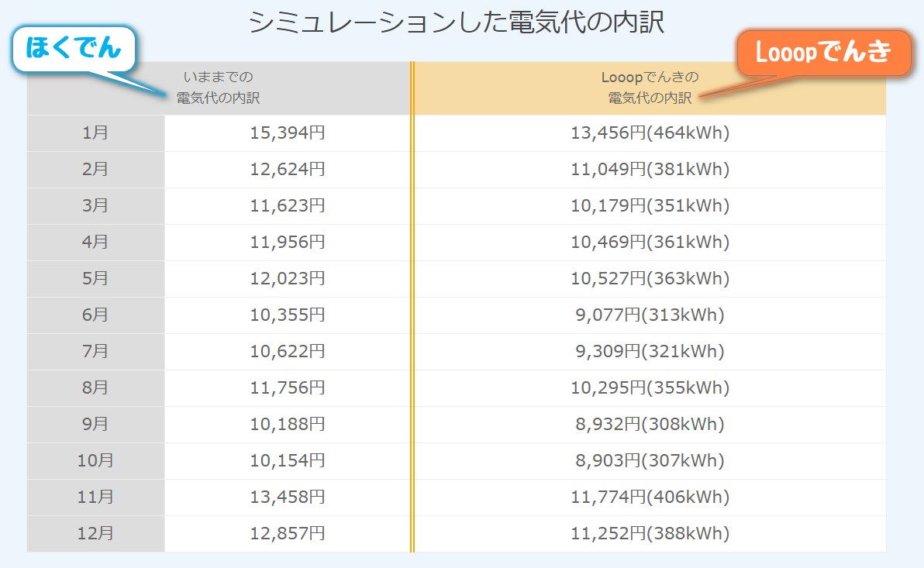Pick the 9,077円(313kWh) value

(x=650, y=315)
